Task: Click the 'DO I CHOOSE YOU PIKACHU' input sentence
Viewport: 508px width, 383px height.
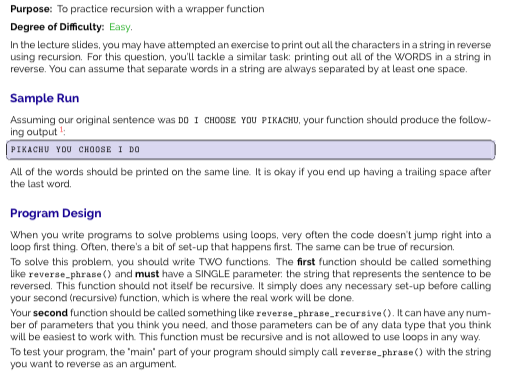Action: [x=239, y=120]
